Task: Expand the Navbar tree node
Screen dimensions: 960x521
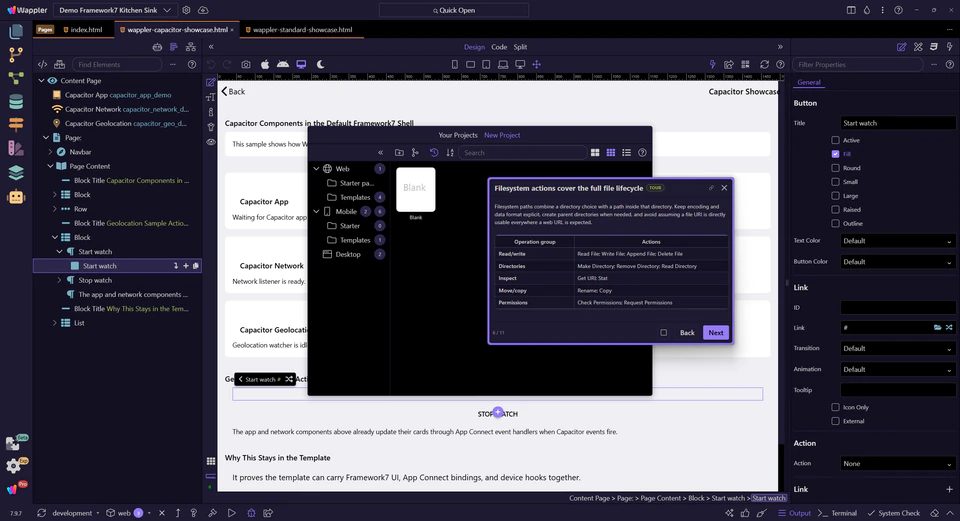Action: coord(50,152)
